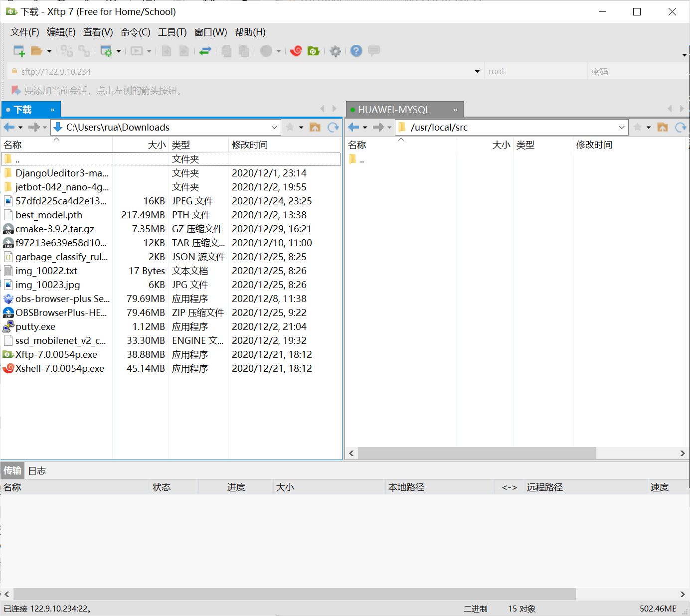Open the sftp host address dropdown
The height and width of the screenshot is (616, 690).
(477, 71)
